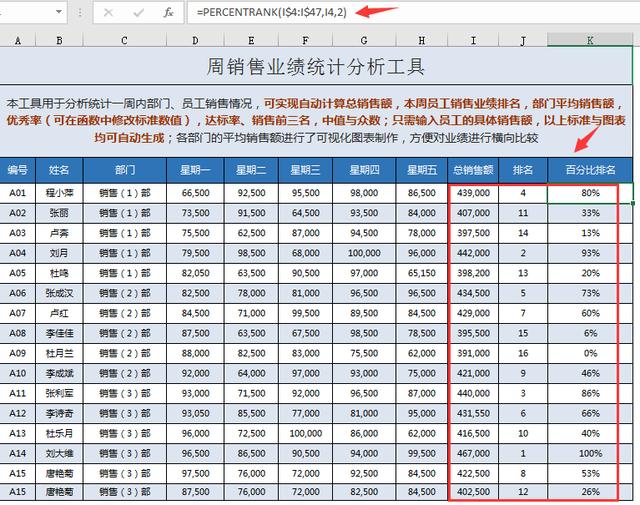Select the 姓名 header cell
The width and height of the screenshot is (640, 505).
coord(60,170)
